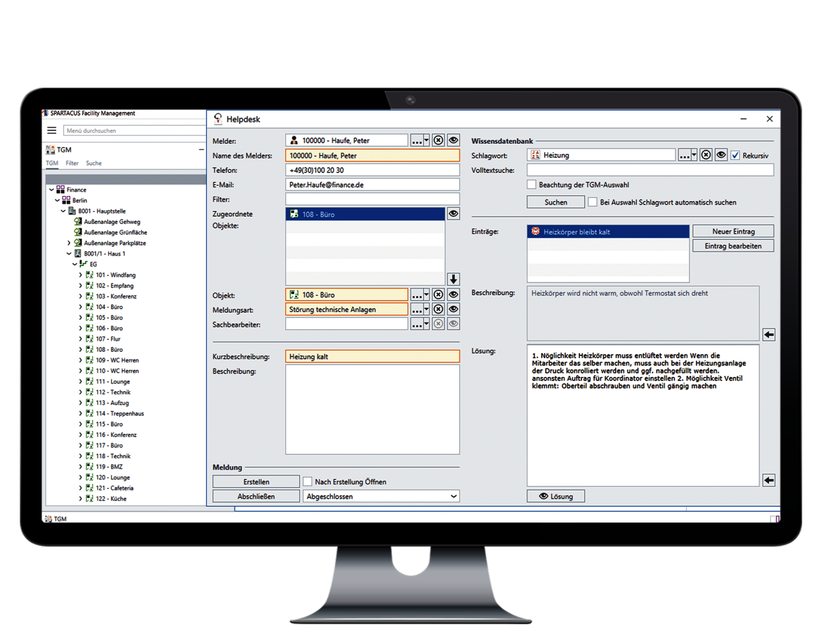
Task: Collapse the EG tree node
Action: tap(75, 264)
